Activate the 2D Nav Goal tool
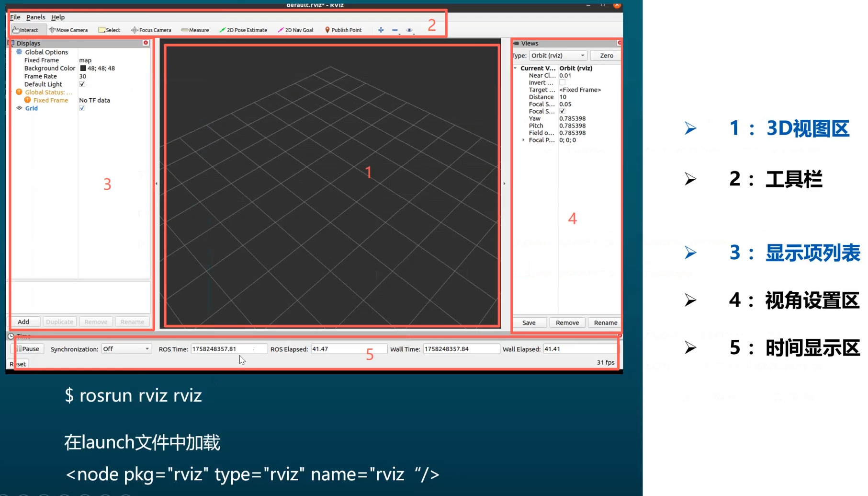The height and width of the screenshot is (496, 868). coord(295,30)
